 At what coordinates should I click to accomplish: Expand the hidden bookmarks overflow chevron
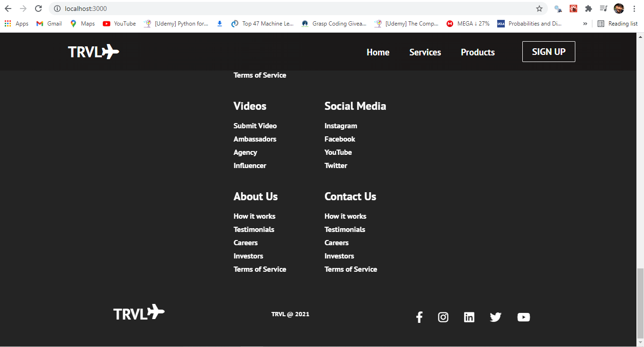(585, 23)
